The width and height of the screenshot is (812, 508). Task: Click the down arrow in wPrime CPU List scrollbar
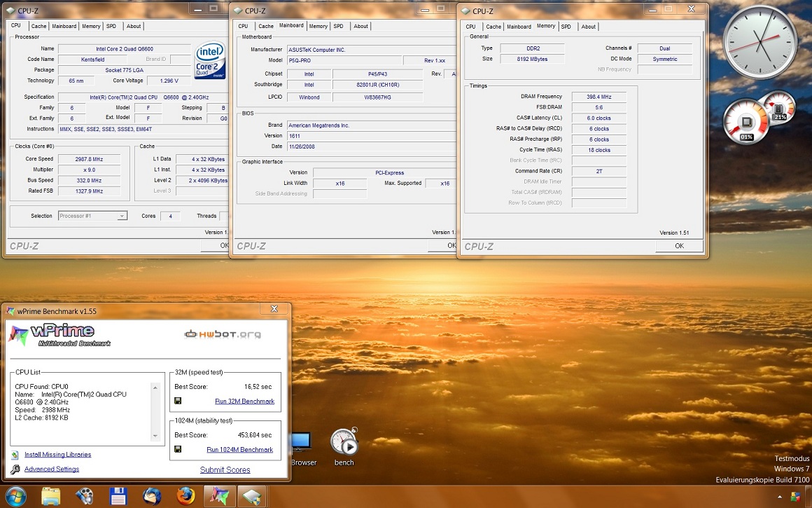[155, 436]
